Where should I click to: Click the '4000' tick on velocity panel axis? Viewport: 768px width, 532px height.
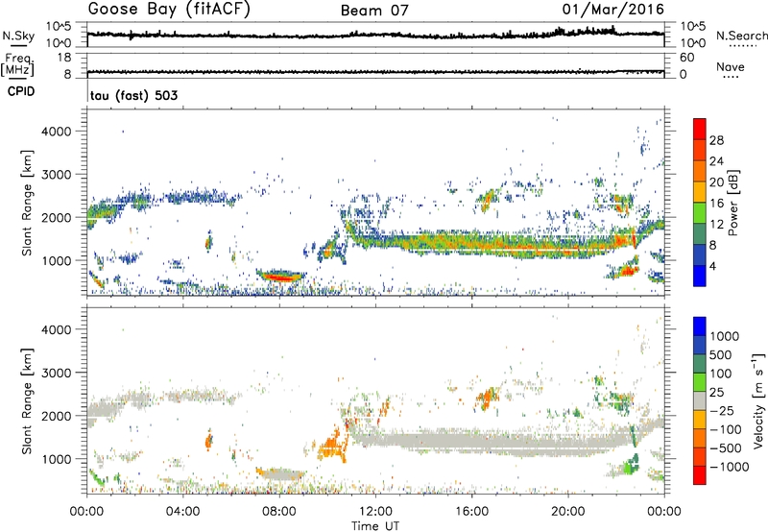tap(57, 329)
